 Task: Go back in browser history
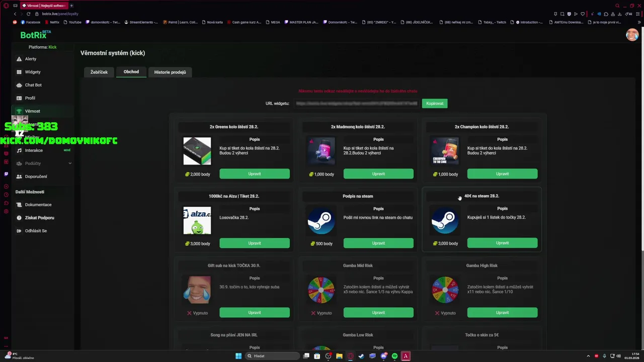coord(15,14)
